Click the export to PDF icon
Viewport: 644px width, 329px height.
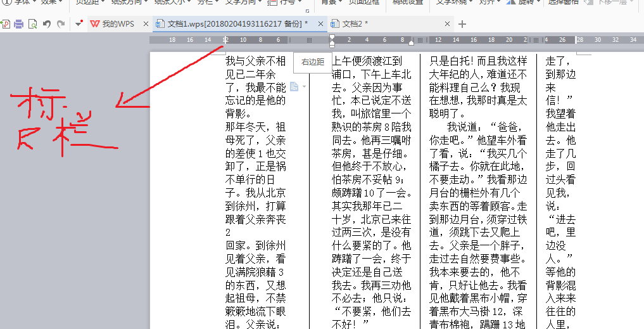[5, 24]
